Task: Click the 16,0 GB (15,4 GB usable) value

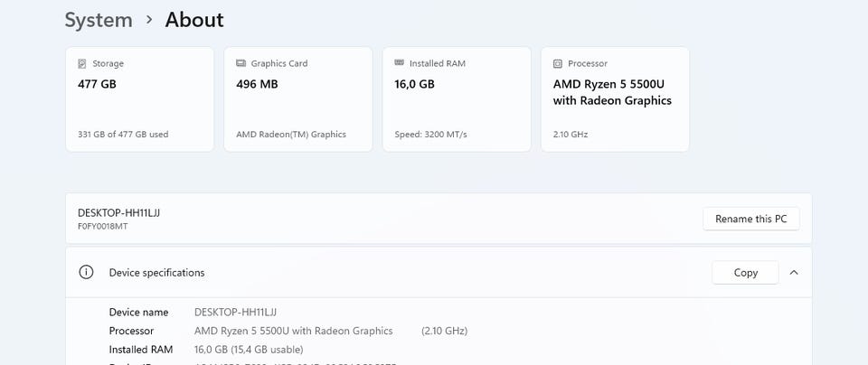Action: (249, 350)
